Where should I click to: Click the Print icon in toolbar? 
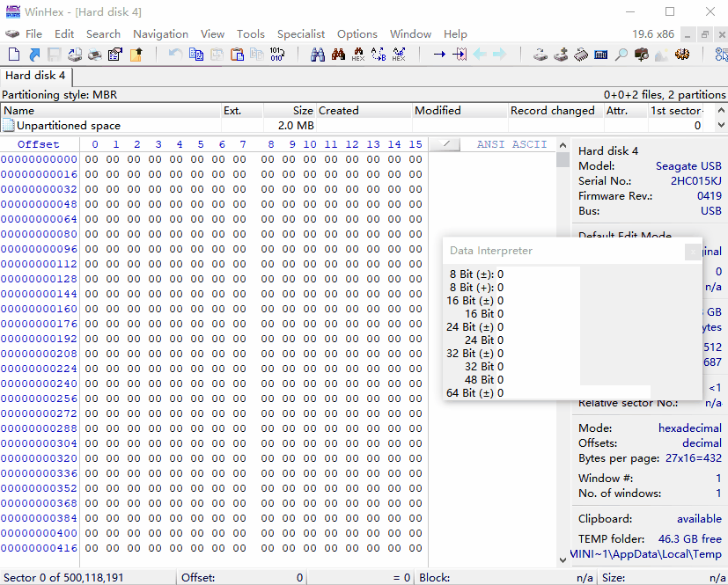tap(95, 55)
